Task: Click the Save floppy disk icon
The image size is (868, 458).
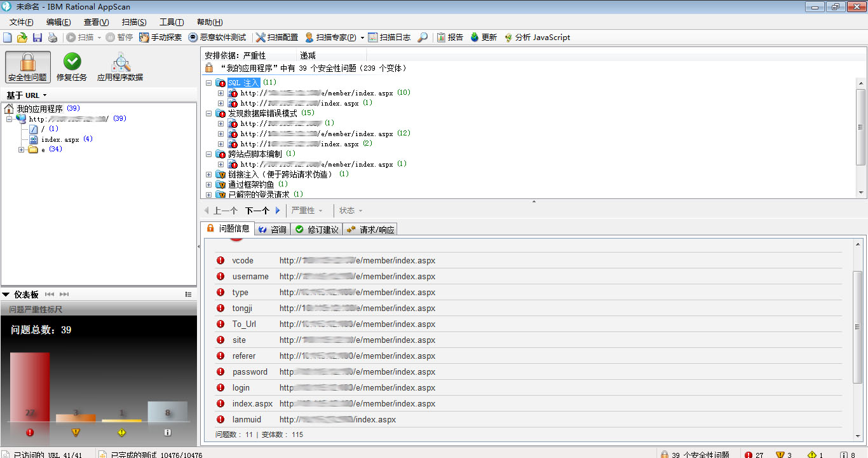Action: coord(37,38)
